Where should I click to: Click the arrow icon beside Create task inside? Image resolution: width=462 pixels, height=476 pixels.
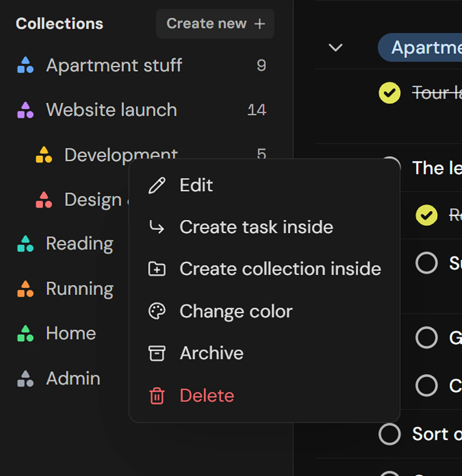point(157,227)
